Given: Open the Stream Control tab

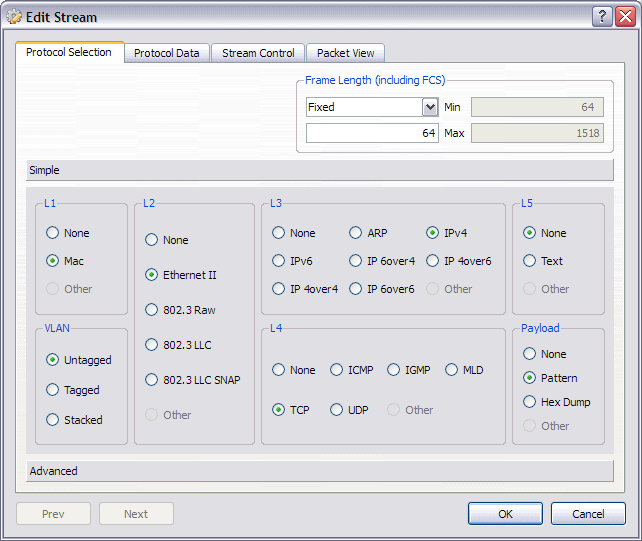Looking at the screenshot, I should click(258, 53).
